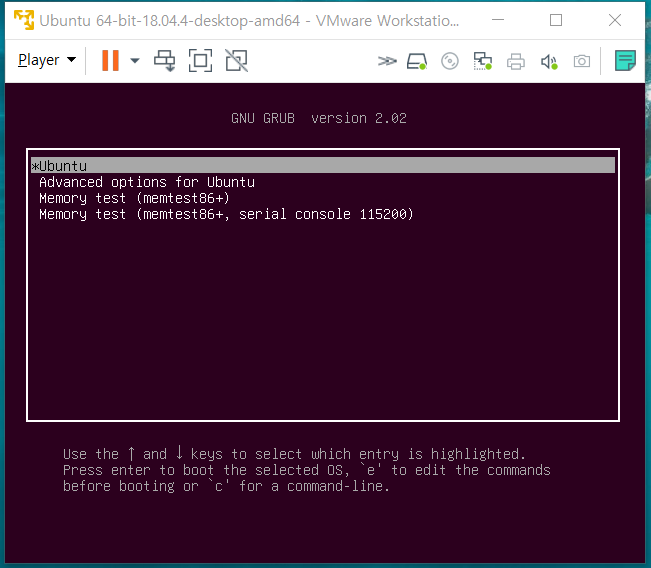Open the CD/DVD drive device icon
The height and width of the screenshot is (568, 651).
[x=450, y=61]
